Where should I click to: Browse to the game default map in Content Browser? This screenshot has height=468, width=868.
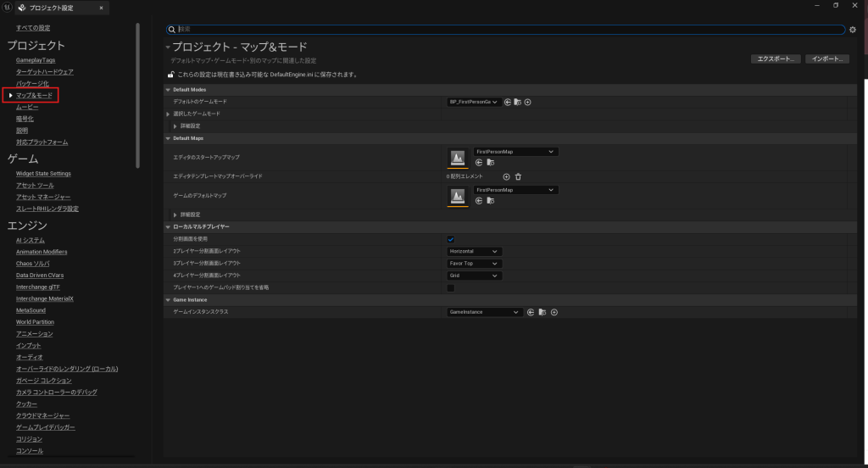click(490, 201)
